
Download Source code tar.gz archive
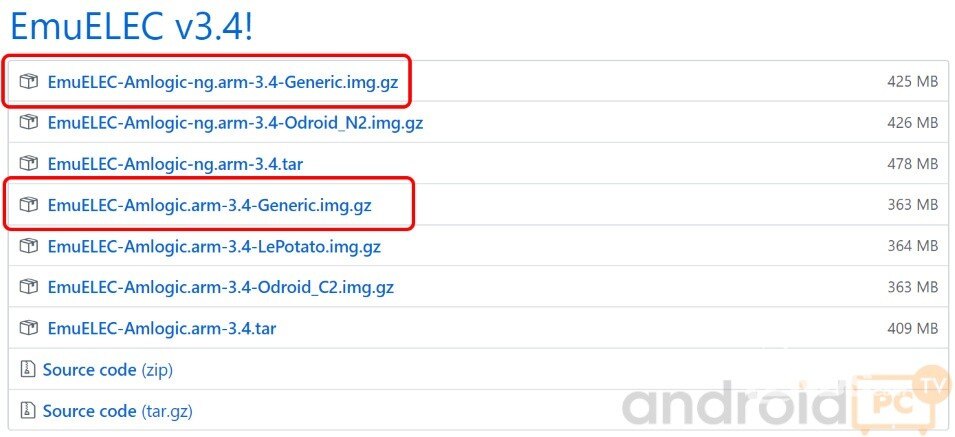[x=119, y=410]
